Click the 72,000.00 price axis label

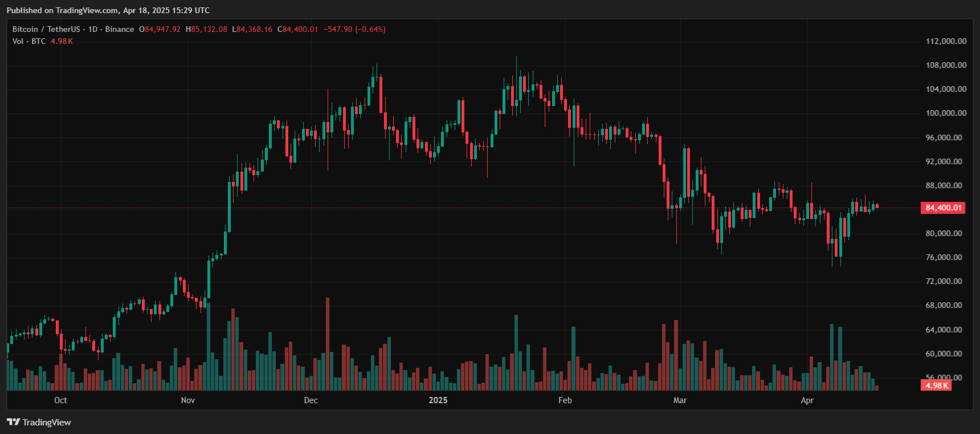946,281
